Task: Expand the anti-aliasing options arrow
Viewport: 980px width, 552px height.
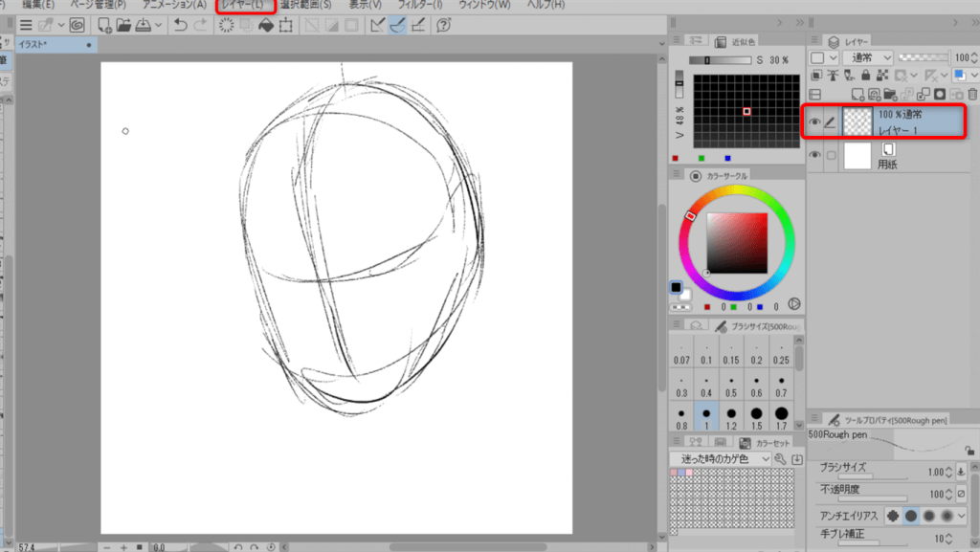Action: coord(961,516)
